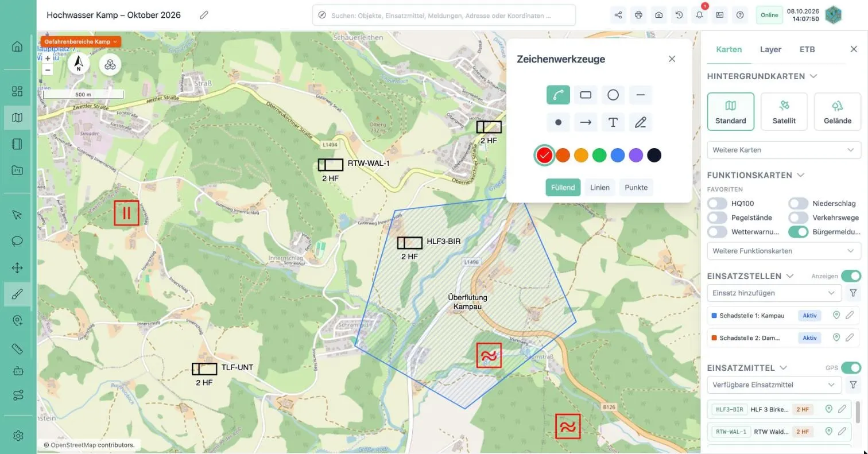Edit the project title with pencil icon
The height and width of the screenshot is (454, 868).
tap(204, 15)
